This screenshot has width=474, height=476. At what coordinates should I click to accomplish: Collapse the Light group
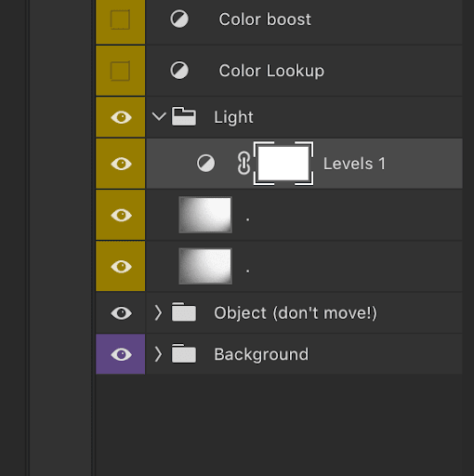159,117
